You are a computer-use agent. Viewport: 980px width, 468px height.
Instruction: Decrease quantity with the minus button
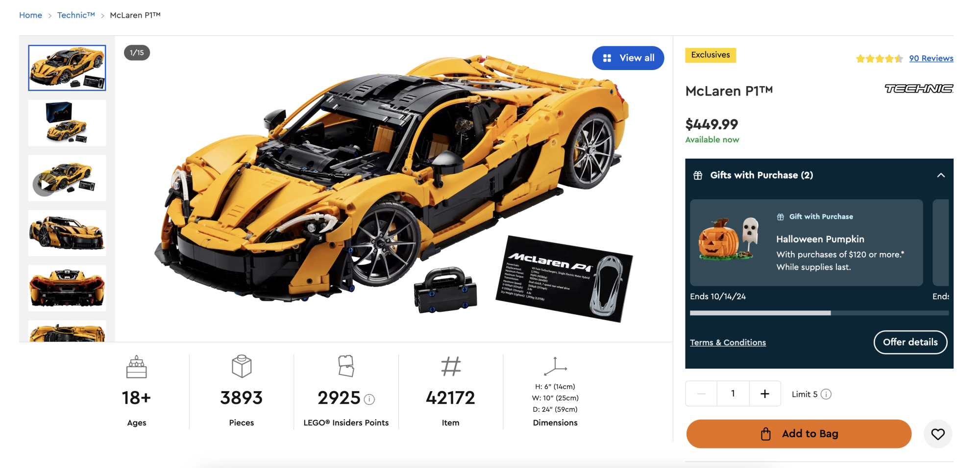coord(701,394)
